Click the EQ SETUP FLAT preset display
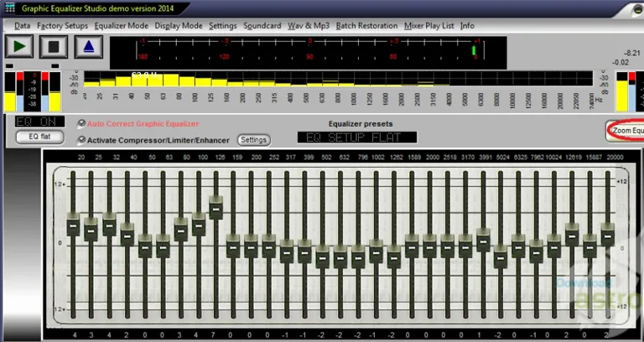The width and height of the screenshot is (644, 342). [357, 137]
